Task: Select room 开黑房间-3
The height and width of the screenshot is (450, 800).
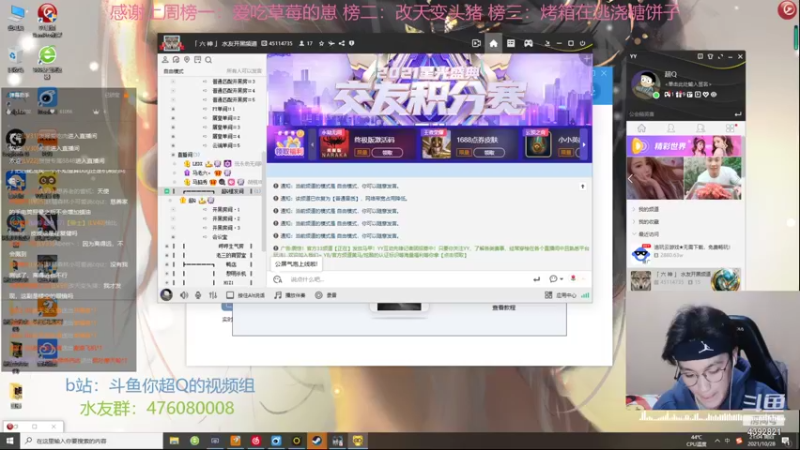Action: tap(226, 228)
